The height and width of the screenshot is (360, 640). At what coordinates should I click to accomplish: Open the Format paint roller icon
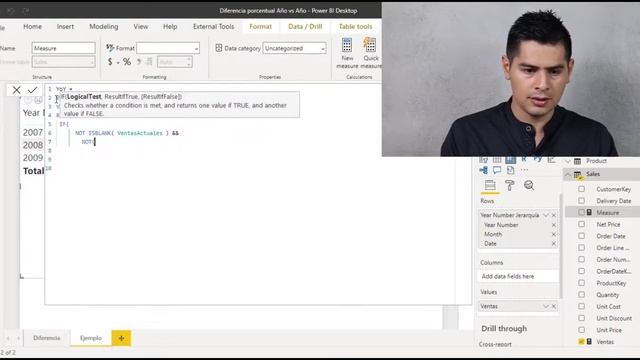[x=509, y=186]
